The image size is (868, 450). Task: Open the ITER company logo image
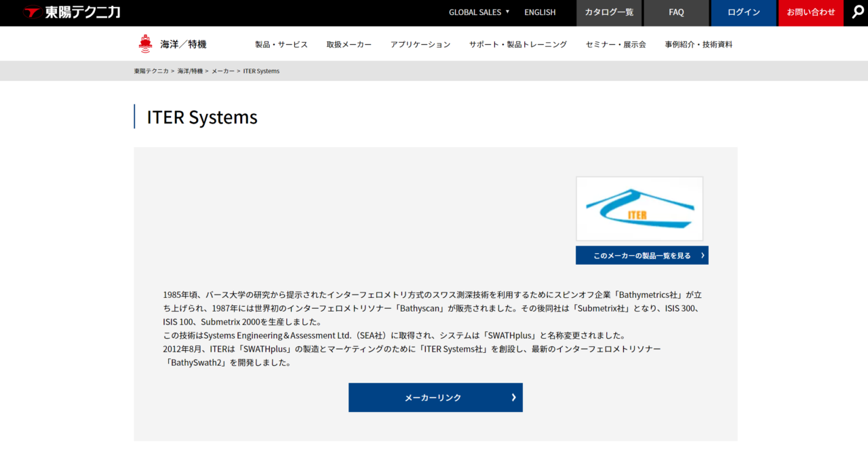tap(639, 208)
